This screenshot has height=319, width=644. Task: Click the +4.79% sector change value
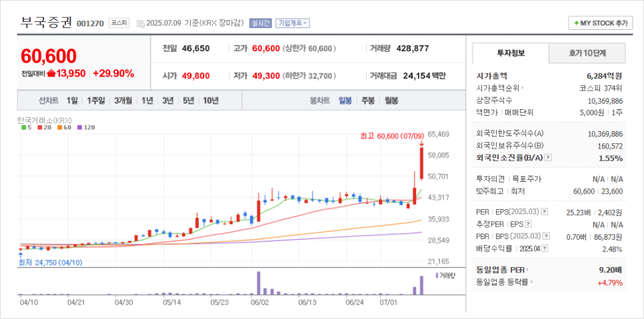tap(611, 282)
